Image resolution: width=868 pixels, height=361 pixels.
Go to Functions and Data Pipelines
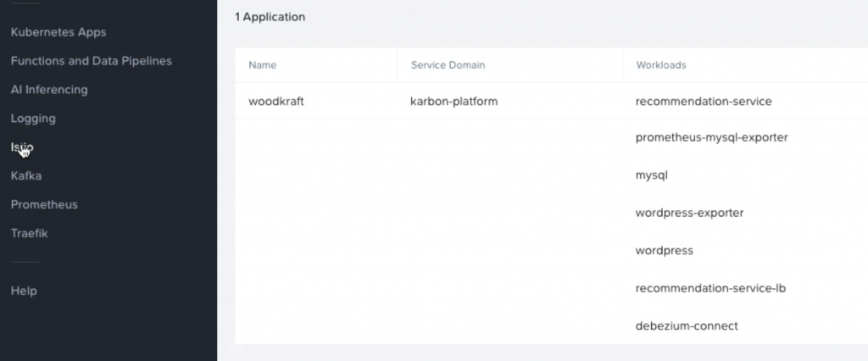click(x=91, y=61)
